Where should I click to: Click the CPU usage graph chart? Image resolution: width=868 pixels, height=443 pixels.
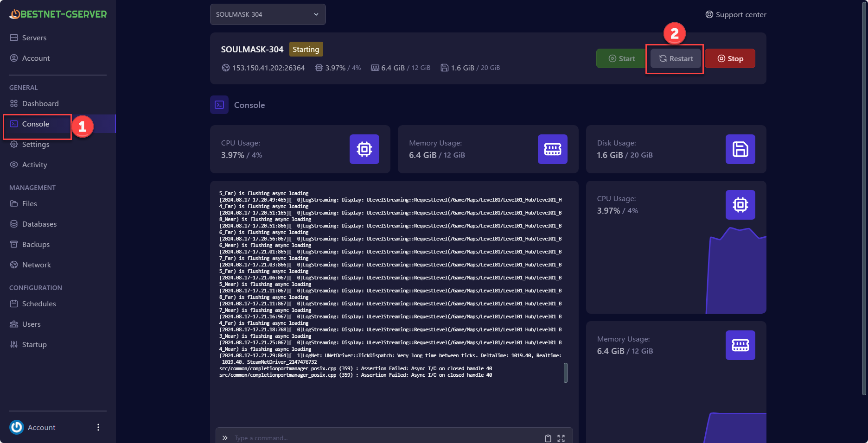pos(736,270)
